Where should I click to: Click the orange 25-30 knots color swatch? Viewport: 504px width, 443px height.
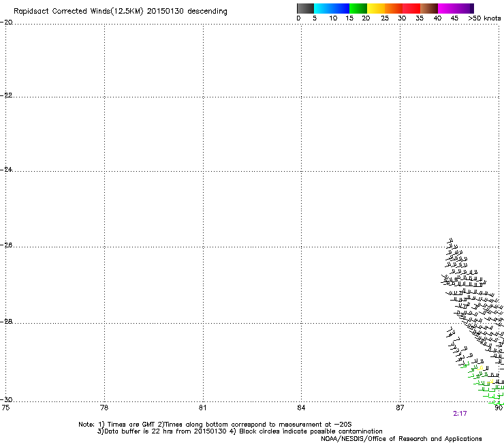coord(394,8)
